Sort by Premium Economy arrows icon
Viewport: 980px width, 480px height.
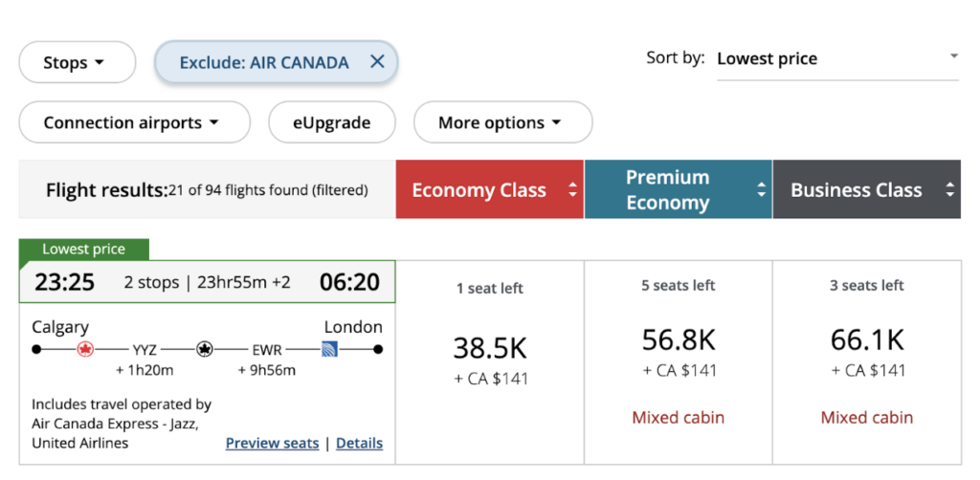[x=762, y=189]
